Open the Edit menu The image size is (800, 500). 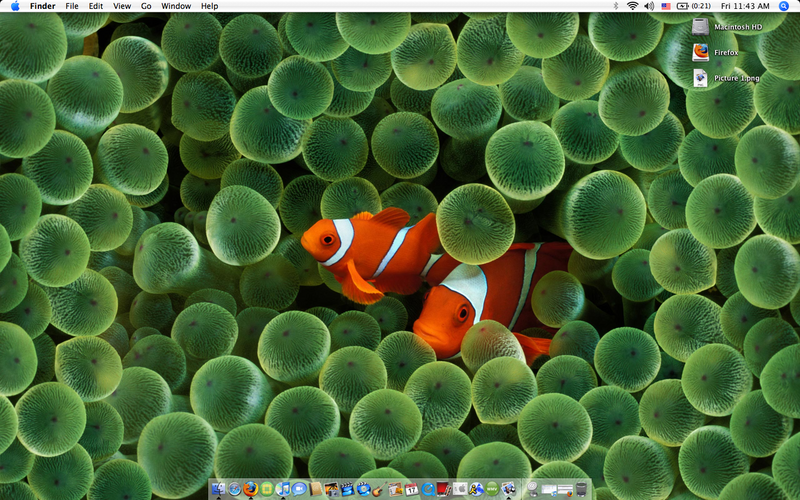95,6
